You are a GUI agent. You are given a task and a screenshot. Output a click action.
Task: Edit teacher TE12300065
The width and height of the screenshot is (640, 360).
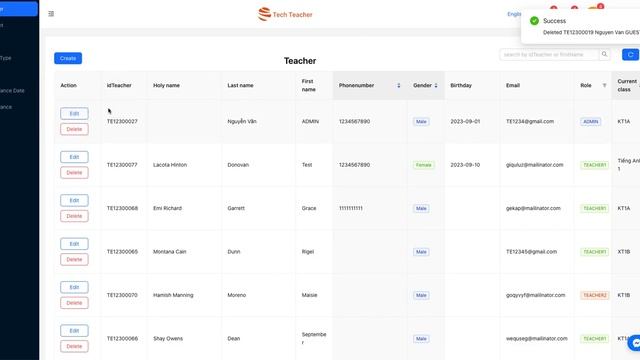coord(74,244)
